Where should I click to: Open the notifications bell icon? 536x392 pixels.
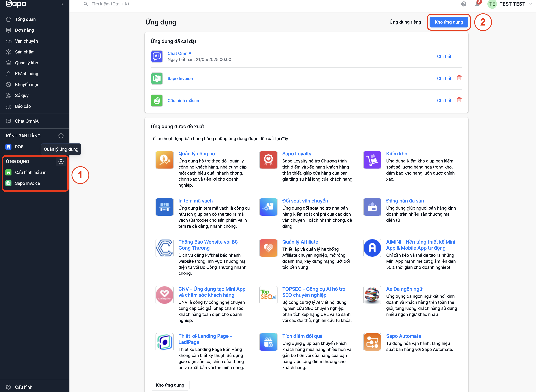477,4
